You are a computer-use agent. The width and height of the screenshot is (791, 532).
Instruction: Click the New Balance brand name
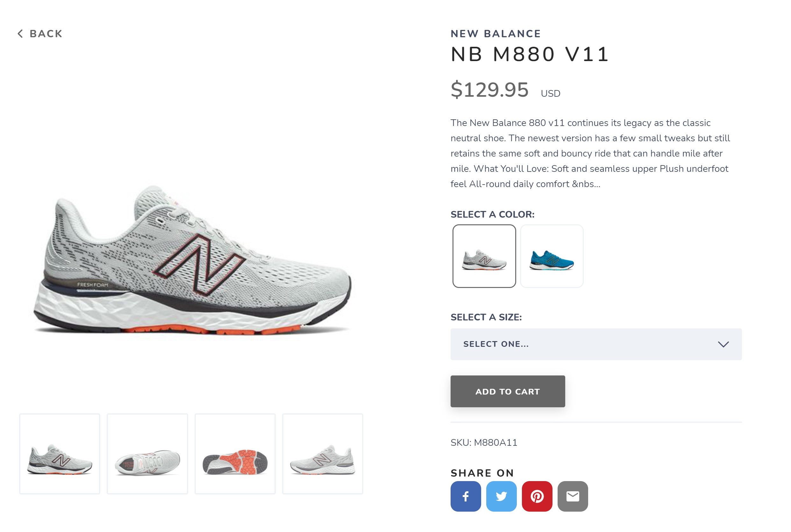pos(495,34)
